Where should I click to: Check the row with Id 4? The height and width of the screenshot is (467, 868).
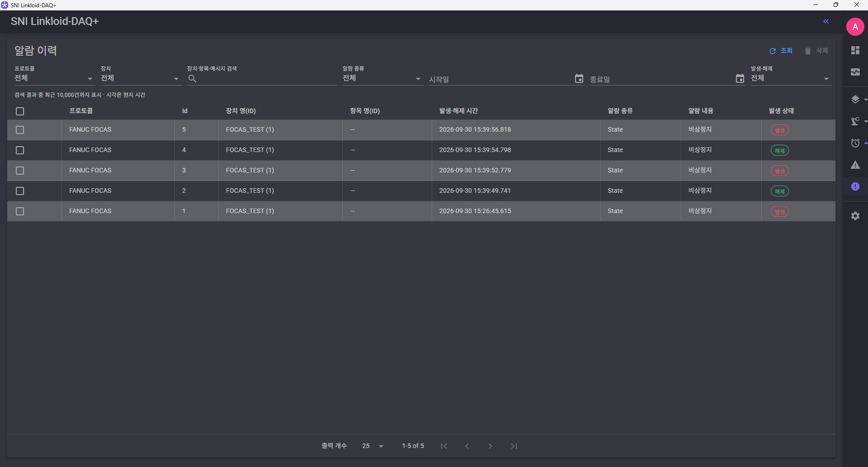point(20,150)
